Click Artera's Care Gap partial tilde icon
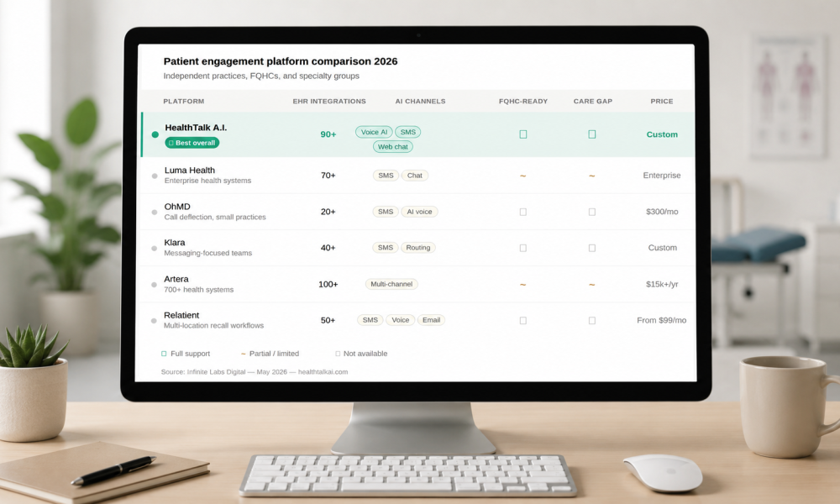Screen dimensions: 840x504 pyautogui.click(x=592, y=285)
